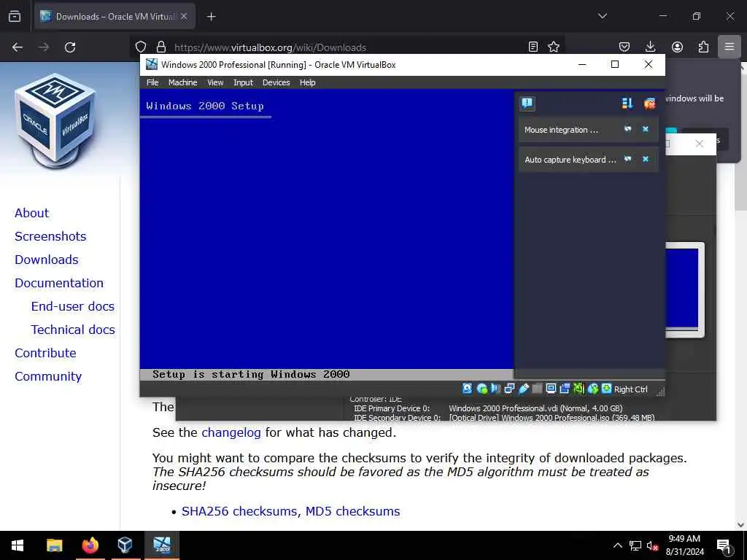747x560 pixels.
Task: Open the Screenshots link in sidebar
Action: click(50, 236)
